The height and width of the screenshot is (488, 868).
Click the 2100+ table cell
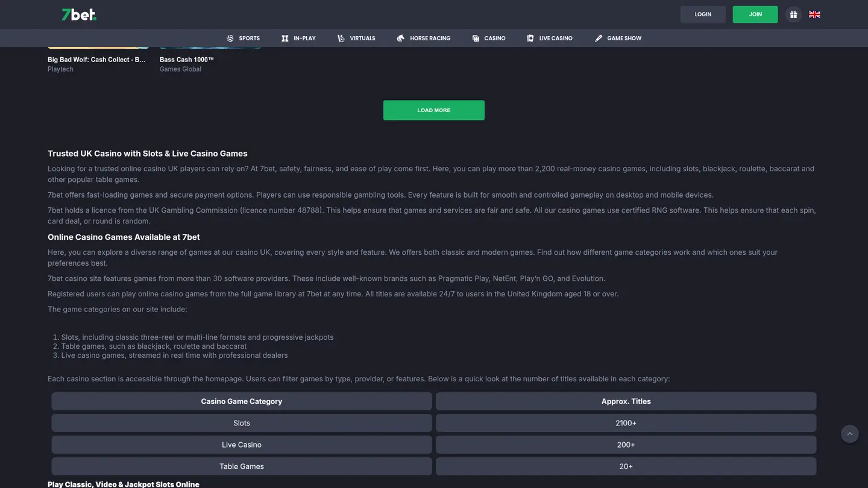(x=626, y=423)
